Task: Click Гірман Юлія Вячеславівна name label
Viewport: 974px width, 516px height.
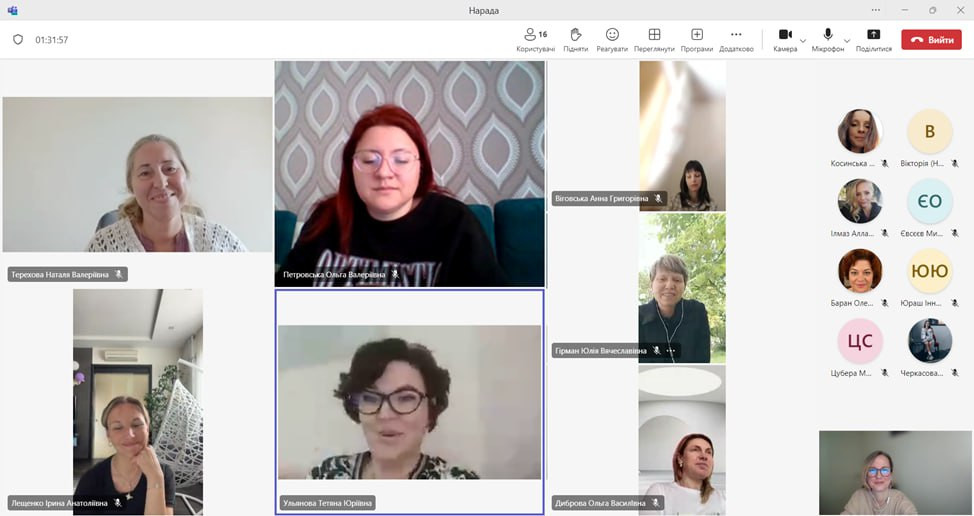Action: (601, 351)
